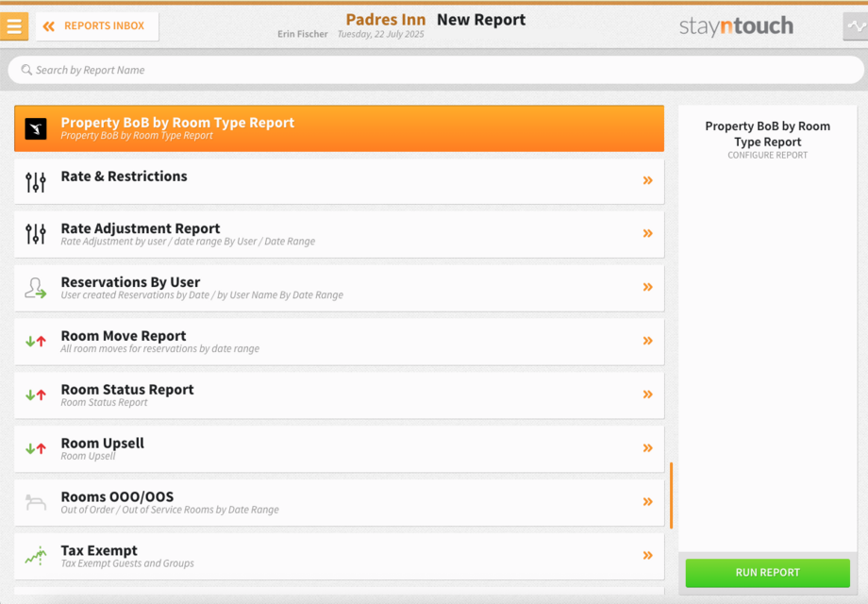
Task: Click the stayntouch logo
Action: (736, 26)
